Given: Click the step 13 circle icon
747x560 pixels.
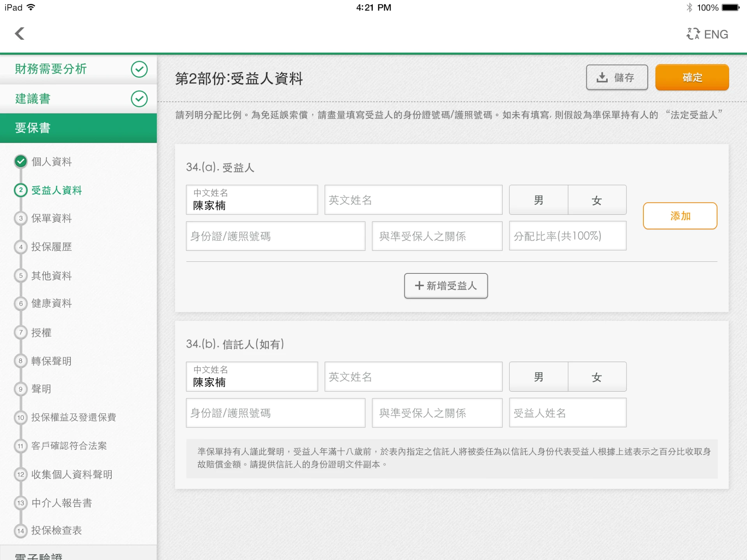Looking at the screenshot, I should (x=21, y=503).
